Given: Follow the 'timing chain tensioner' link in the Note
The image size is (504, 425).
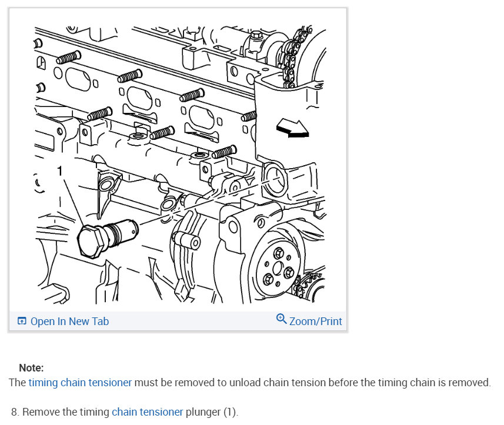Looking at the screenshot, I should pos(80,383).
